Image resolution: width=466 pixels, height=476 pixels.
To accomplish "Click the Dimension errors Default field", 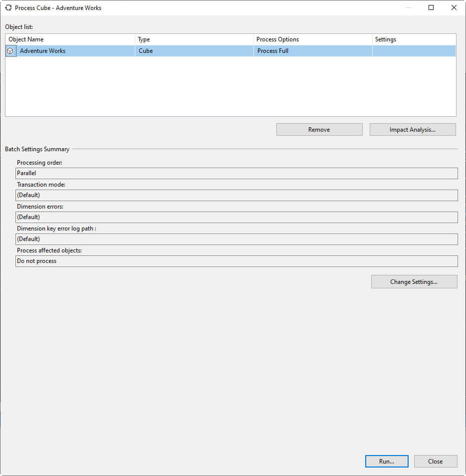I will pyautogui.click(x=236, y=217).
